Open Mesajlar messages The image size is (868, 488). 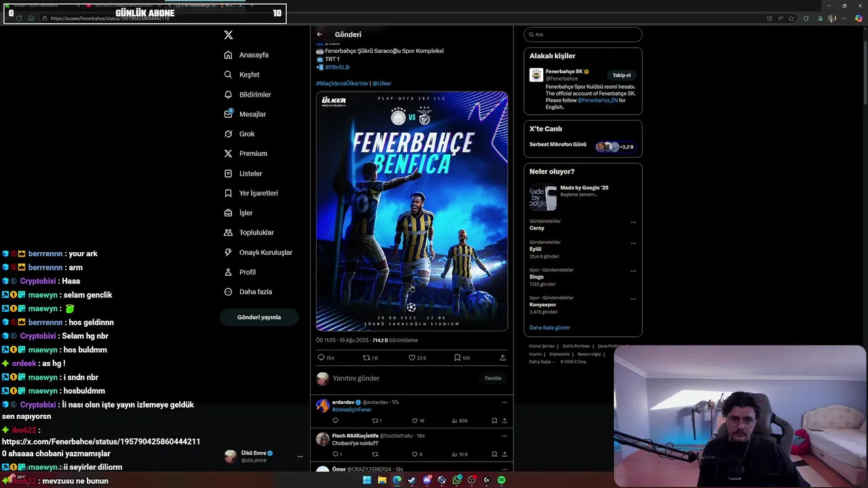(x=245, y=114)
